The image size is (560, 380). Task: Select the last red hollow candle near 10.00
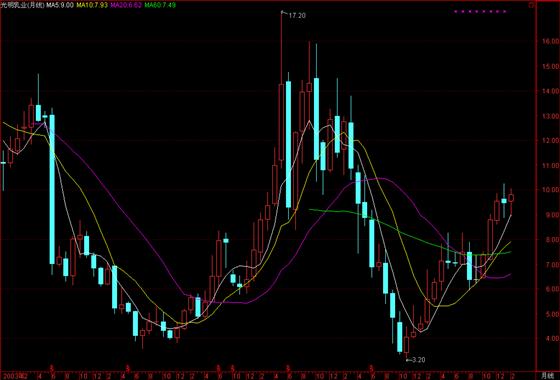(x=511, y=198)
